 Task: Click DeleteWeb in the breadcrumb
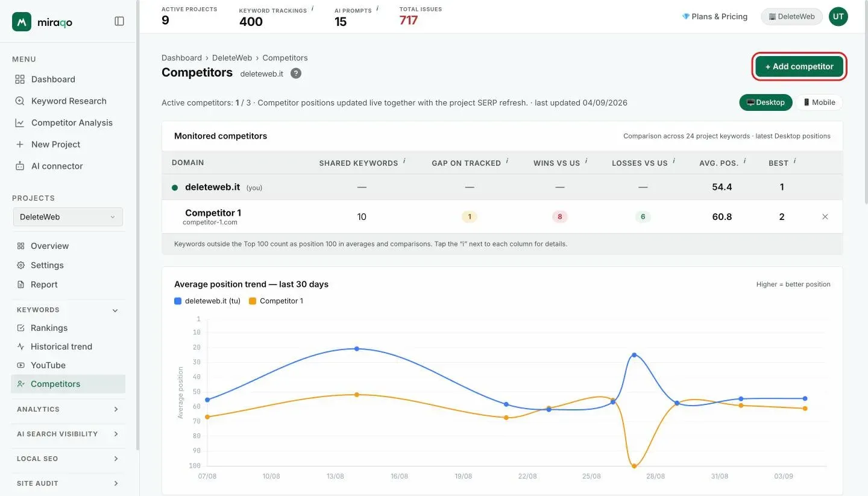pos(232,58)
